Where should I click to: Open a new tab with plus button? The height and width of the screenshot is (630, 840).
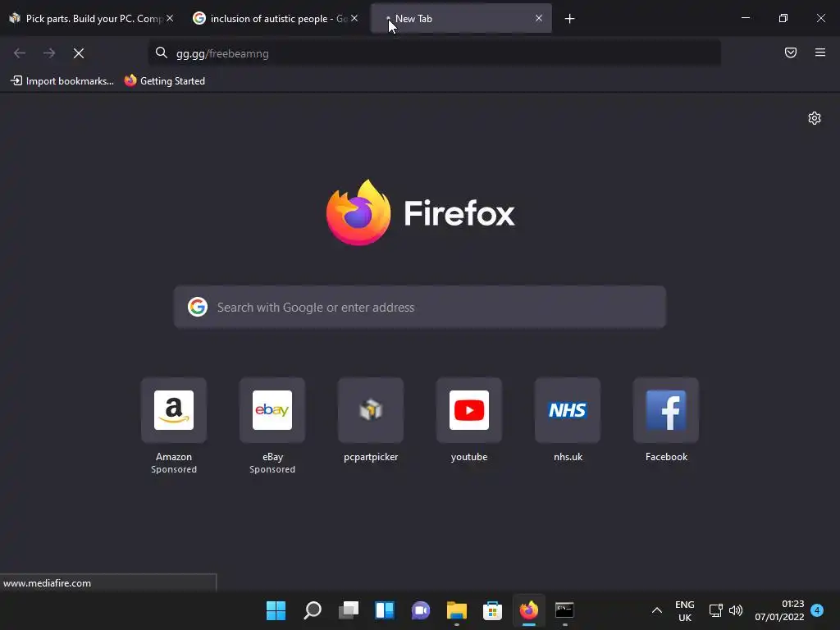(x=569, y=19)
